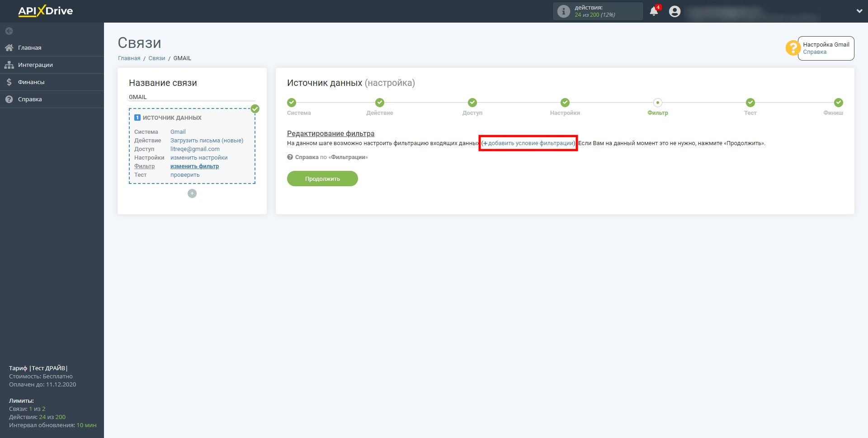
Task: Go to Действие step circle
Action: (x=380, y=103)
